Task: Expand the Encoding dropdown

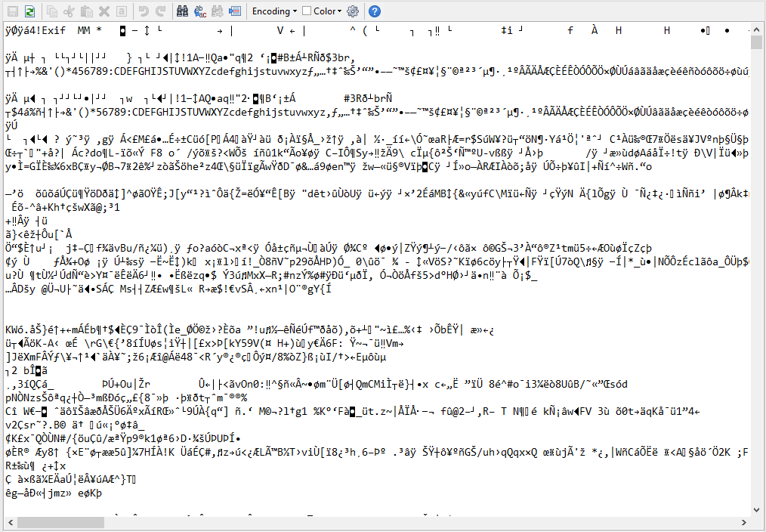Action: point(274,11)
